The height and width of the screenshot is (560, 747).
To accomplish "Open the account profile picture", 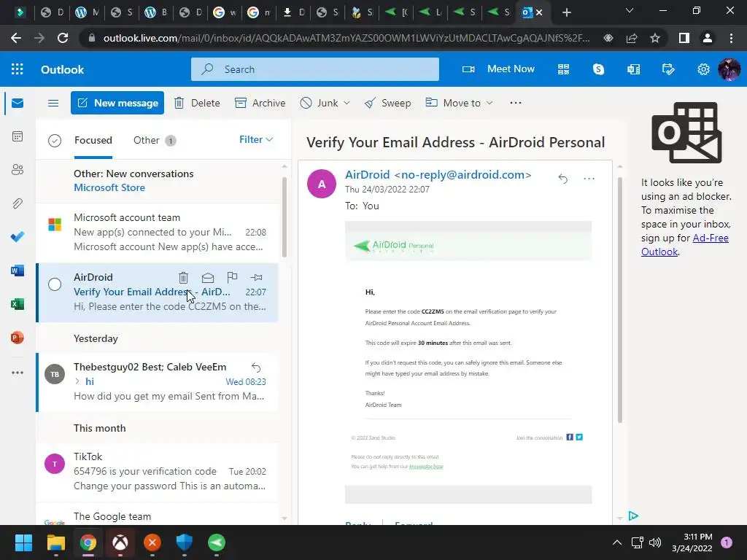I will tap(729, 69).
